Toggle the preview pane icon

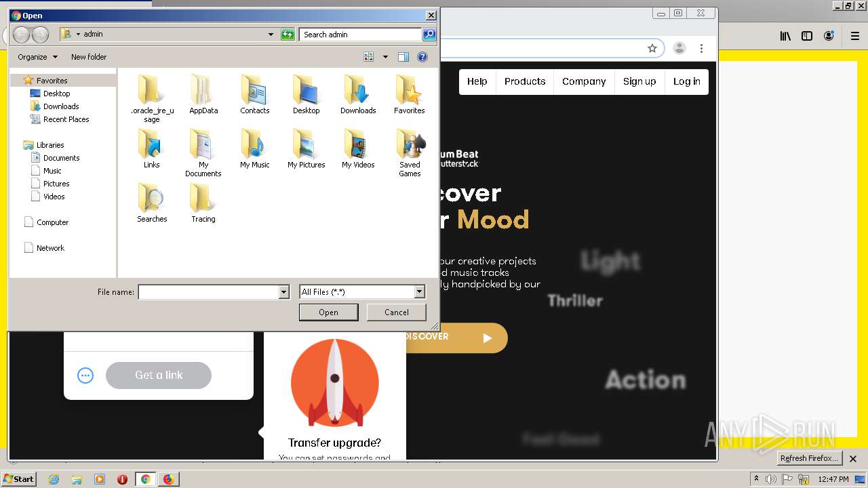point(403,57)
